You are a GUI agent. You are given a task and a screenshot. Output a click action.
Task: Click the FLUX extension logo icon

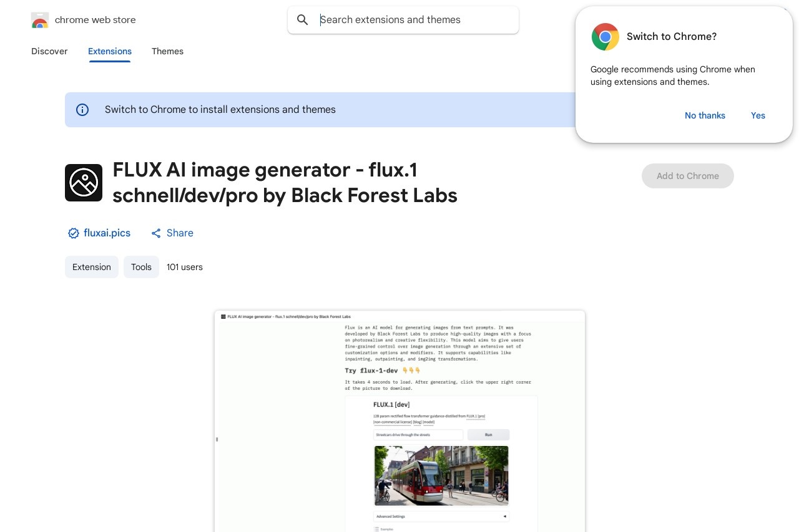click(84, 183)
